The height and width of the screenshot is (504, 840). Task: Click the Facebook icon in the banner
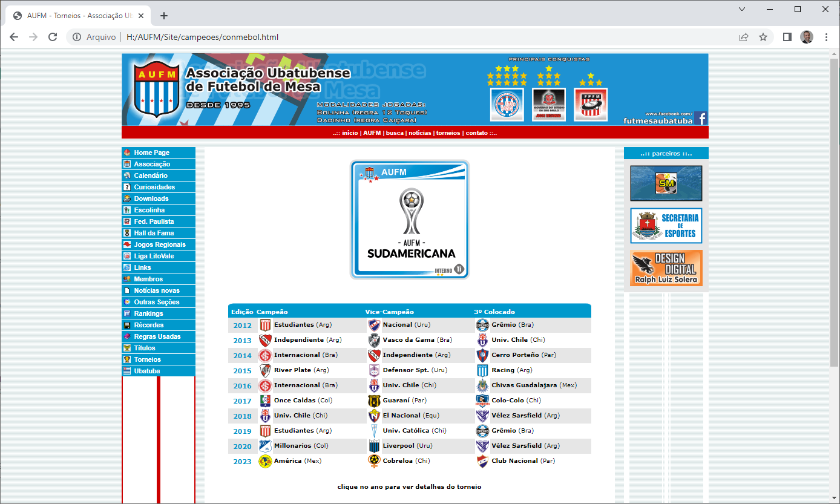(700, 118)
